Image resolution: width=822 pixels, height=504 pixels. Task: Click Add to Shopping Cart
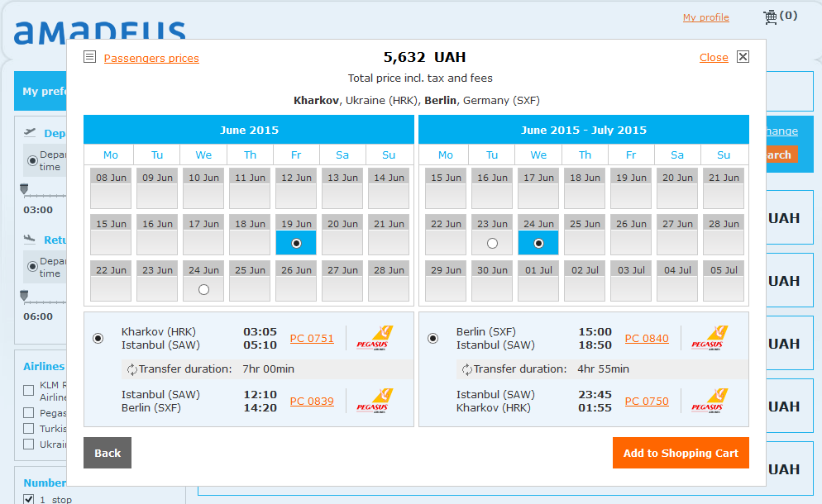tap(681, 453)
